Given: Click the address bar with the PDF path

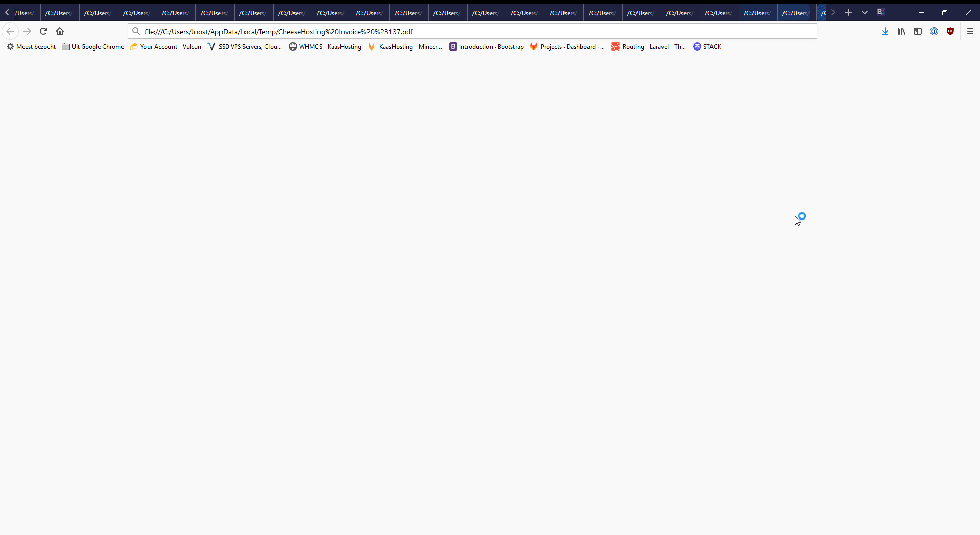Looking at the screenshot, I should (x=459, y=31).
